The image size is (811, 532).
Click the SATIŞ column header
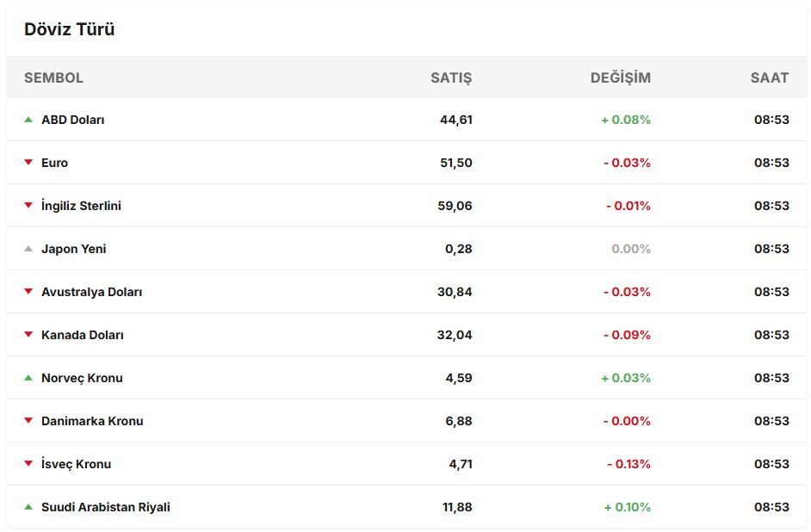pyautogui.click(x=451, y=77)
